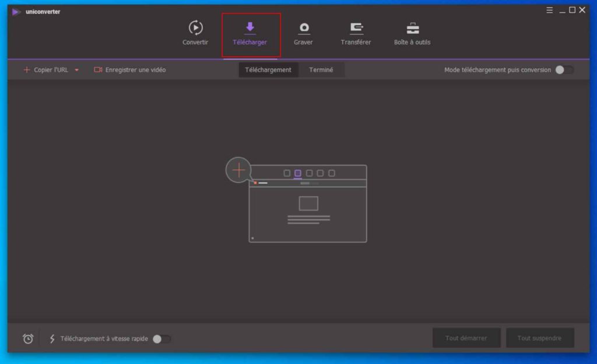Enable Téléchargement à vitesse rapide switch

point(162,338)
